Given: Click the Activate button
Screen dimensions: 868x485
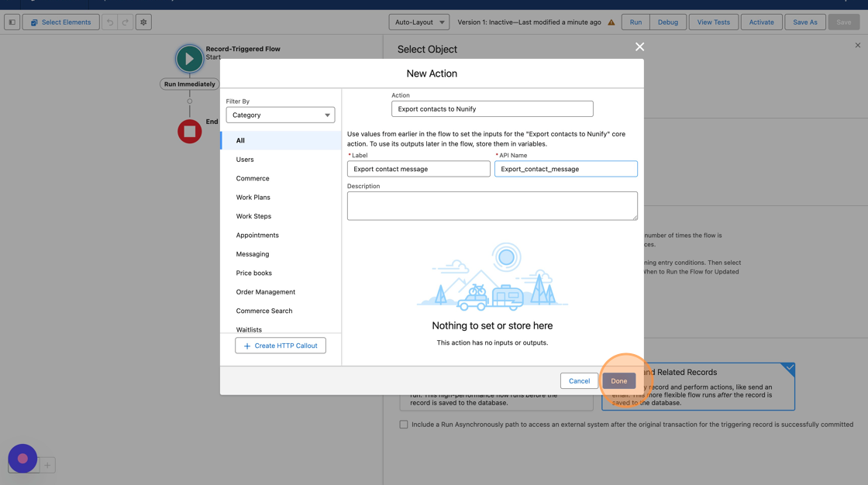Looking at the screenshot, I should [761, 22].
